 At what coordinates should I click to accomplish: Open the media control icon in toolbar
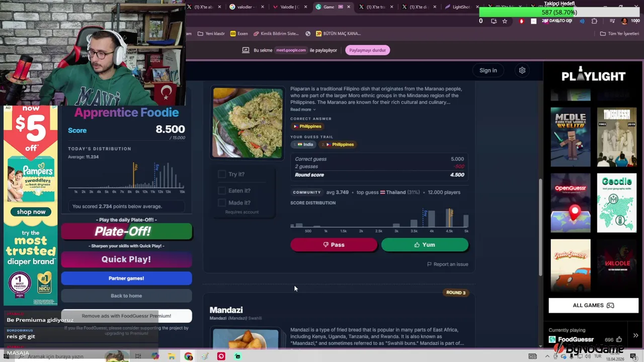point(612,21)
